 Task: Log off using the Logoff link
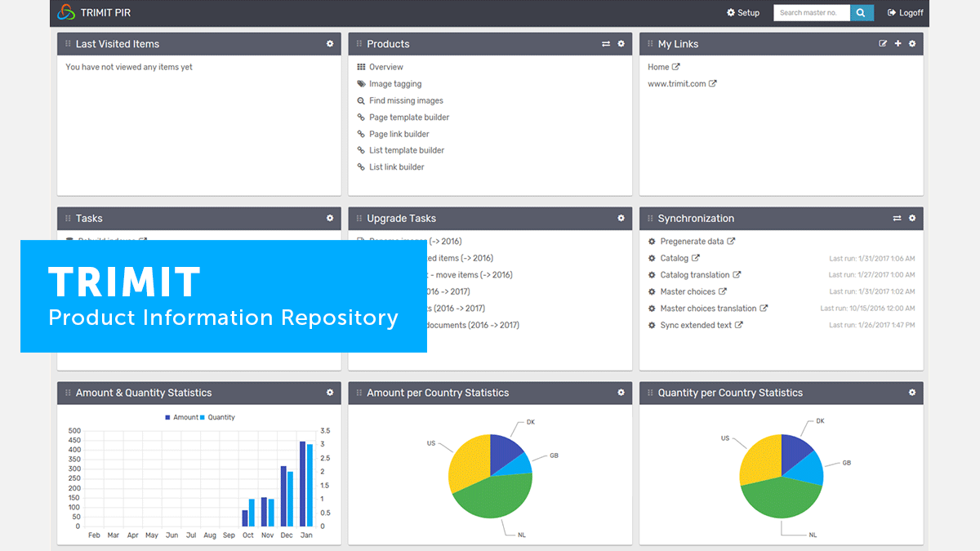pyautogui.click(x=906, y=13)
